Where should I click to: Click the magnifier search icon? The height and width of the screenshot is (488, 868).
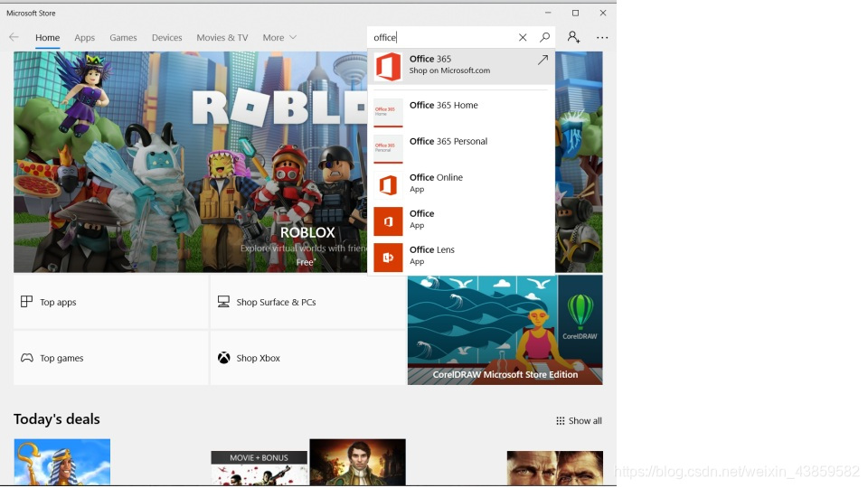(x=544, y=37)
